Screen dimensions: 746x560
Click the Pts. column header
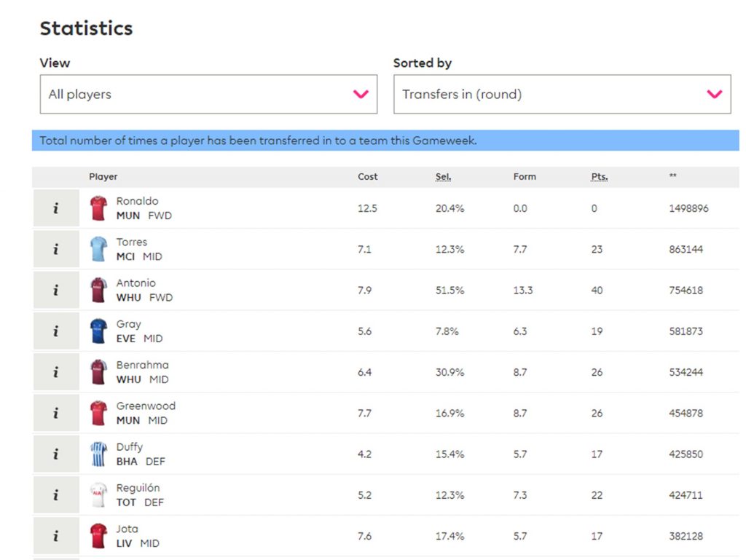click(599, 177)
